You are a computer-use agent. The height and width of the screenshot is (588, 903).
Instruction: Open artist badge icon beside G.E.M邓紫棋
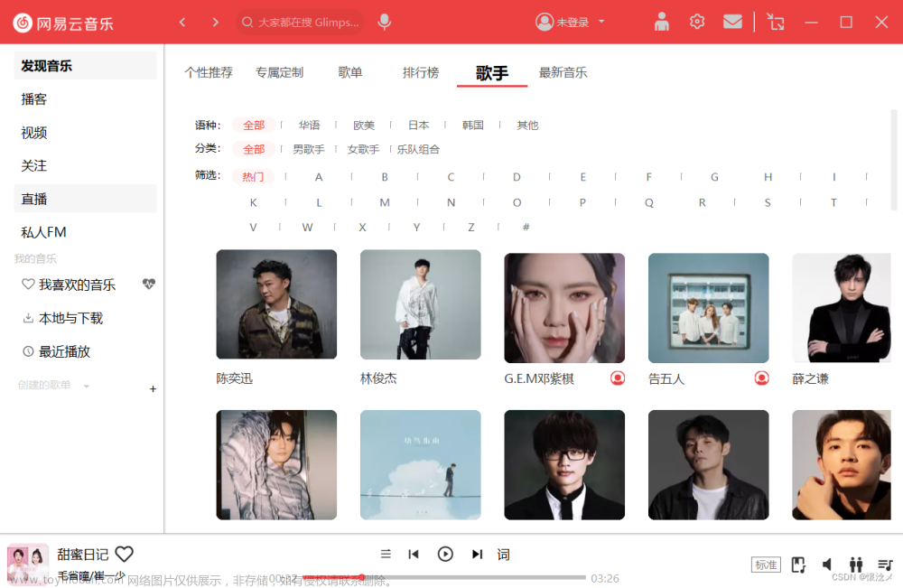point(618,378)
